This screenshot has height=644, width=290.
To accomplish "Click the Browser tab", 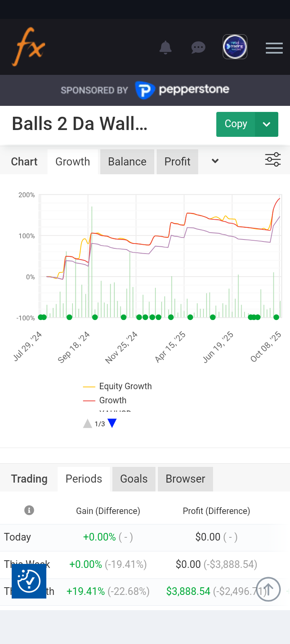I will (x=185, y=479).
